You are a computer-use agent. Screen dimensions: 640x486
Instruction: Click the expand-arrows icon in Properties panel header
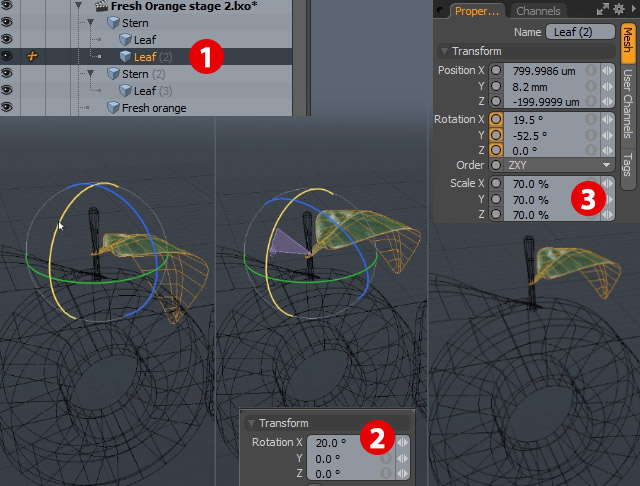[602, 9]
